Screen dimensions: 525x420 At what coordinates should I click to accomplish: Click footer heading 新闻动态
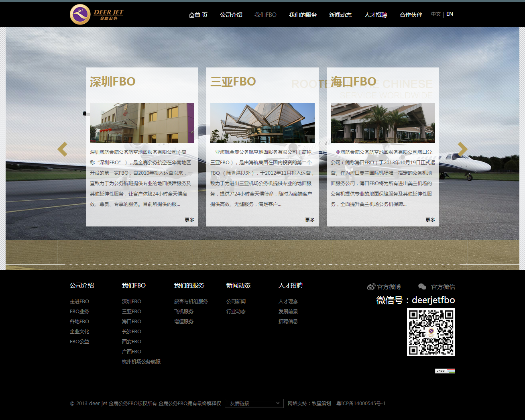click(238, 285)
